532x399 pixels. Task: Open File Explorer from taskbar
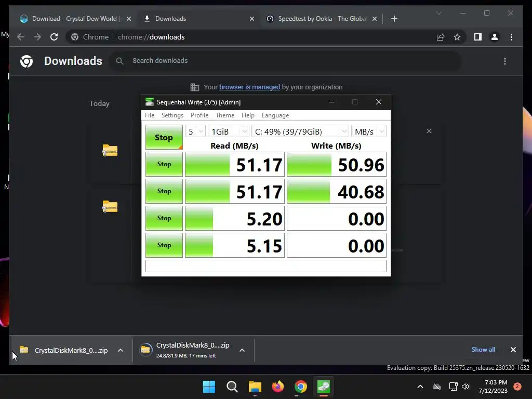(x=255, y=387)
